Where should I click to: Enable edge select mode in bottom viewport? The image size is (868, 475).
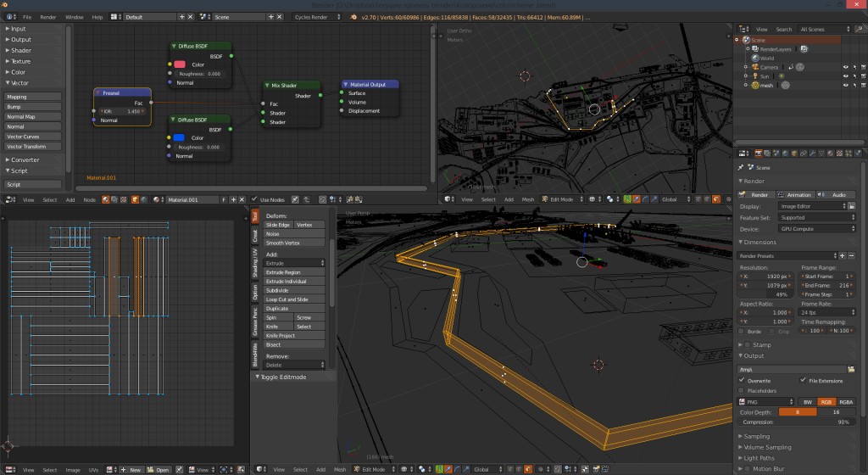(520, 469)
